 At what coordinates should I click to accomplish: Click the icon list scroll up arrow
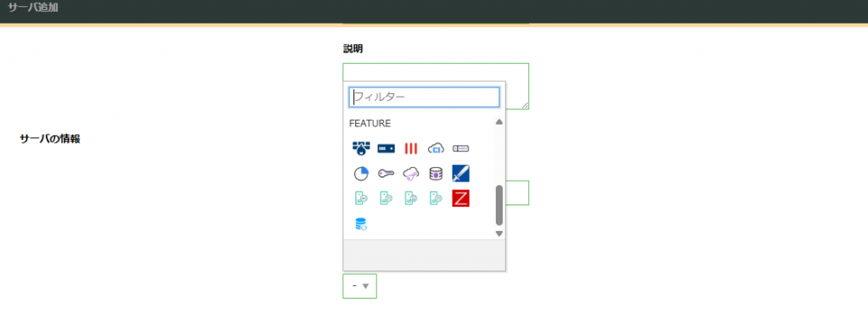point(498,121)
